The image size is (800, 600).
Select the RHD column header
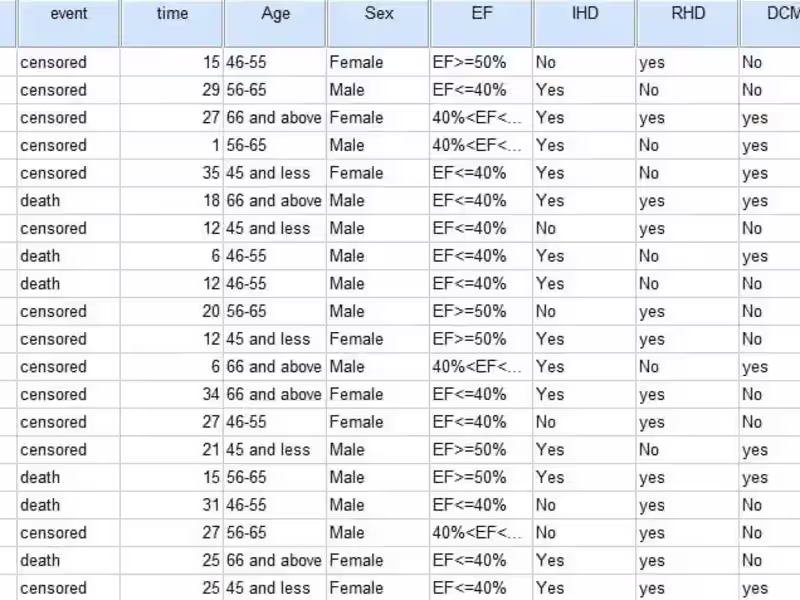pyautogui.click(x=687, y=15)
